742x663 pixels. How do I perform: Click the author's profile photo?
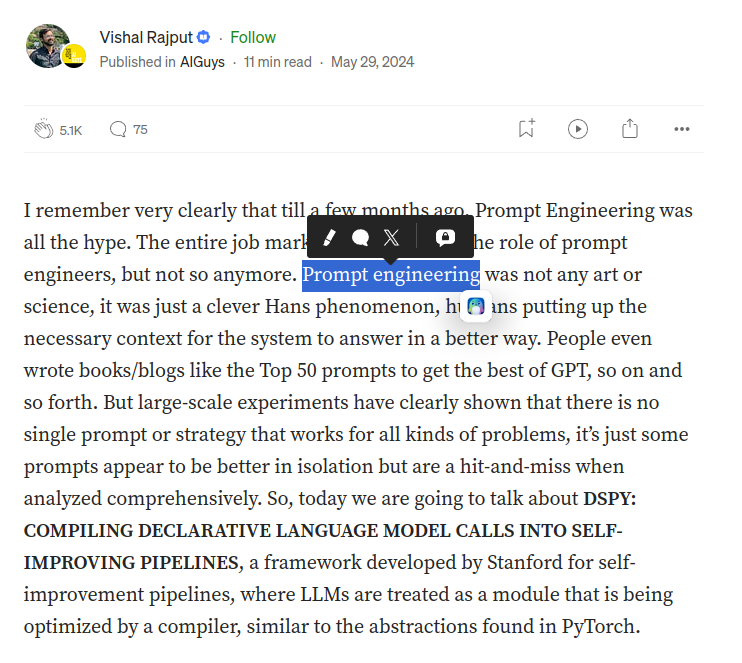46,46
